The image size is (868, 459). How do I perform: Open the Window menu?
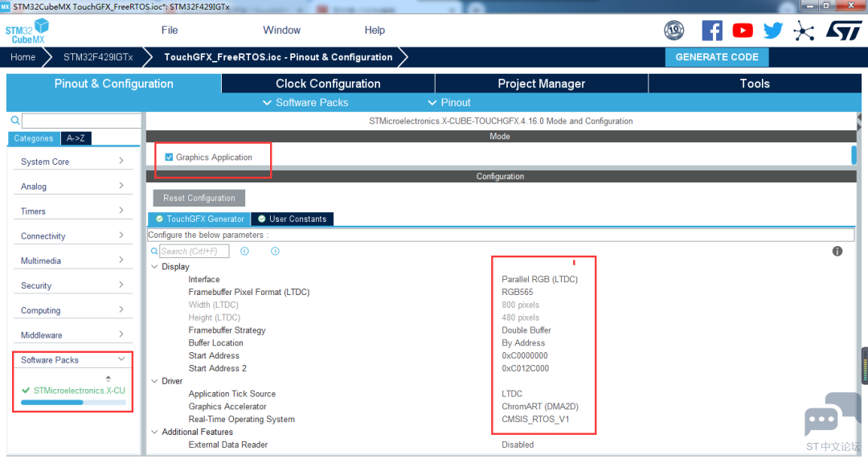(281, 31)
